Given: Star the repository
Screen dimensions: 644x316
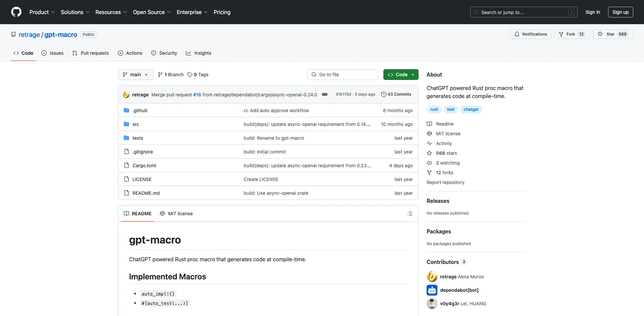Looking at the screenshot, I should 613,34.
